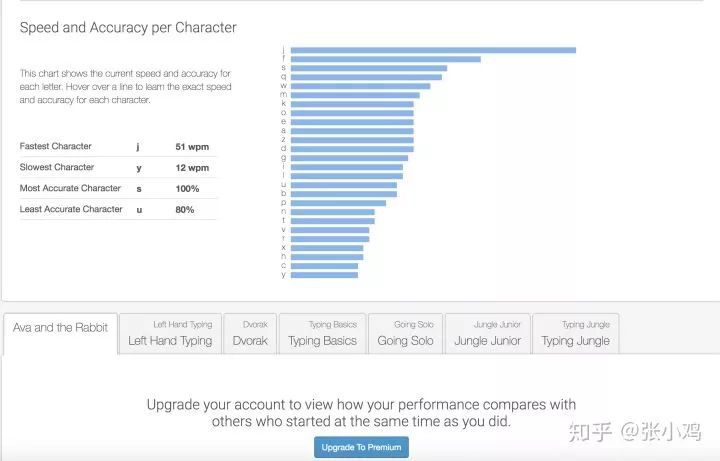Select the Most Accurate Character row
The image size is (720, 461).
click(x=118, y=188)
